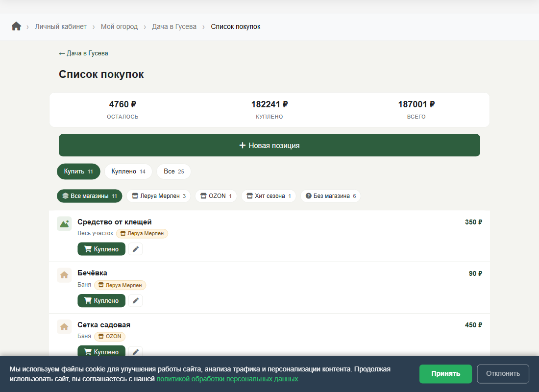539x392 pixels.
Task: Click the house icon beside Сетка садовая
Action: (x=64, y=327)
